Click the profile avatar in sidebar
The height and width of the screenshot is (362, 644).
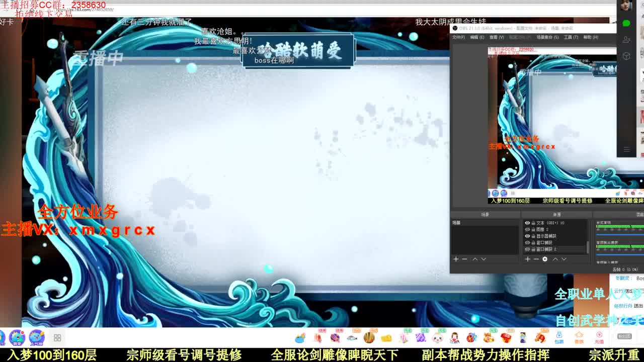pyautogui.click(x=626, y=6)
